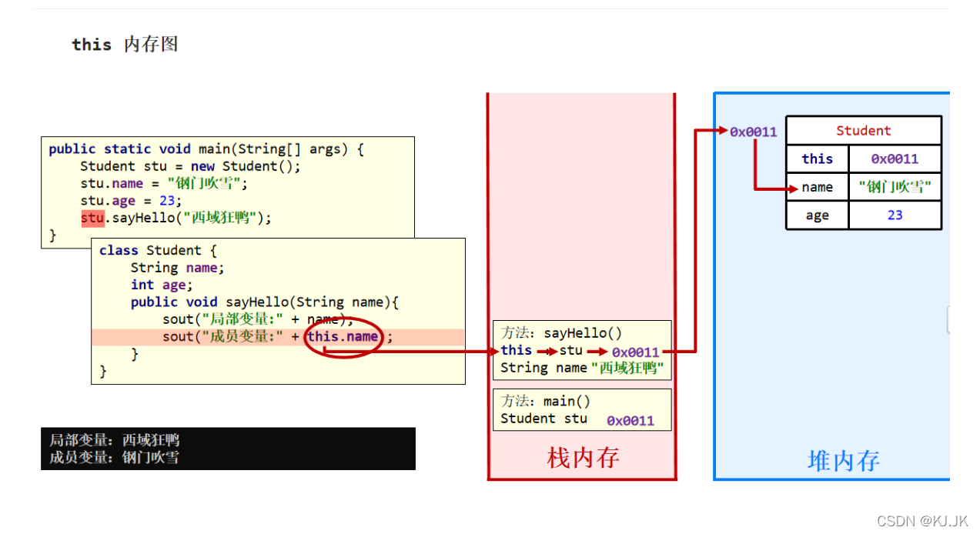Click "this" inside the sayHello() stack frame

tap(516, 350)
